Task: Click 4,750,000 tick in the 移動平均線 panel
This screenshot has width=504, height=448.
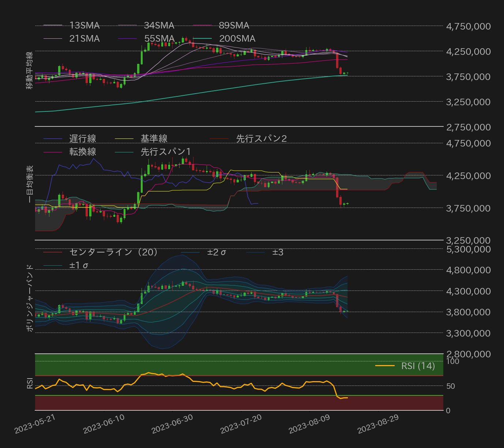Action: (x=469, y=26)
